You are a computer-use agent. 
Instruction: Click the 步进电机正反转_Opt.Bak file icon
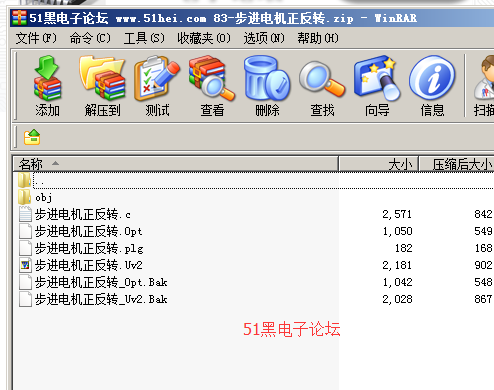[x=25, y=282]
